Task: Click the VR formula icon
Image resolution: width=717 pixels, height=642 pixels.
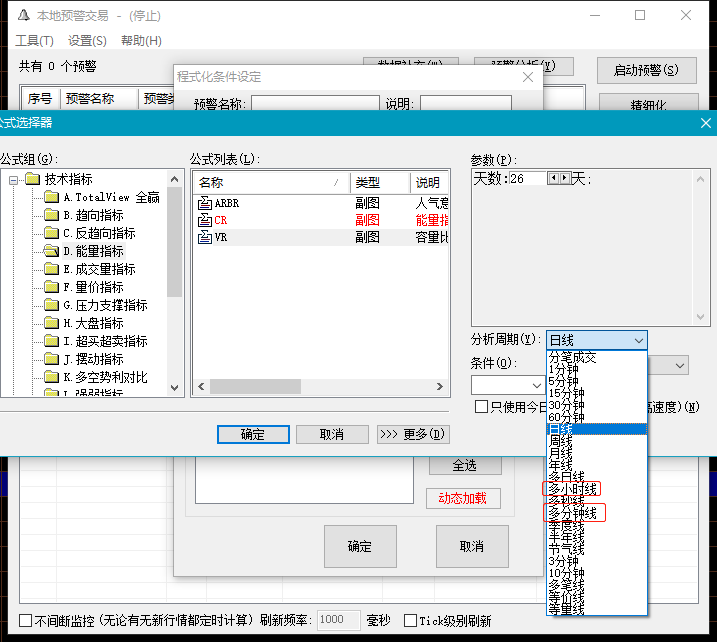Action: click(205, 238)
